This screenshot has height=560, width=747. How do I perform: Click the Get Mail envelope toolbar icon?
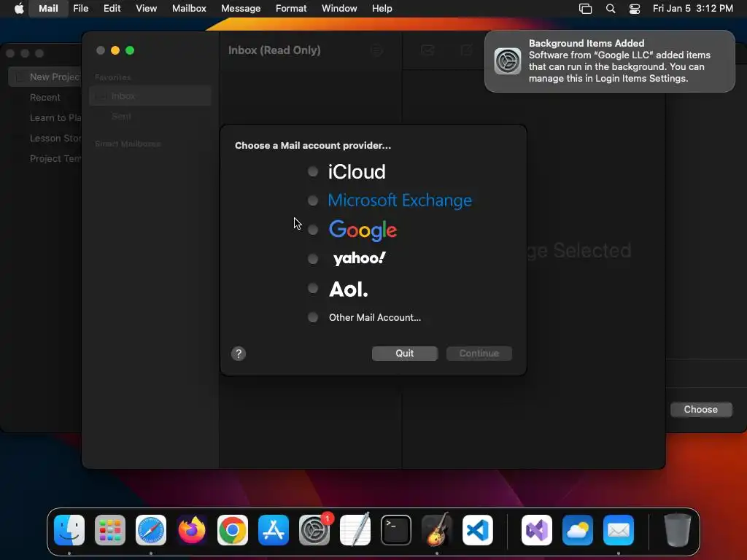(x=427, y=50)
